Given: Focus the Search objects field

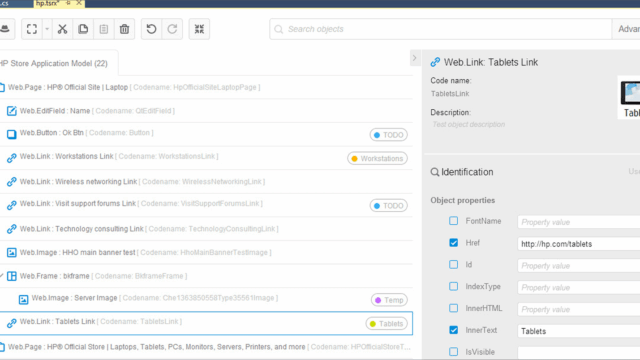Looking at the screenshot, I should click(x=441, y=29).
